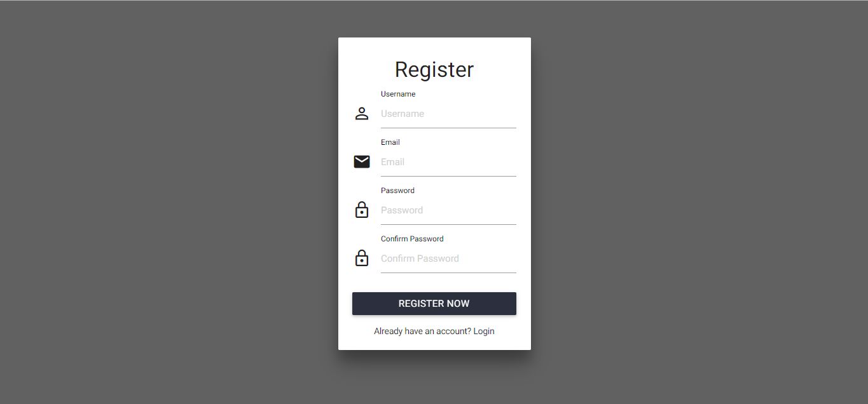Click the padlock icon beside the Password field
Image resolution: width=868 pixels, height=404 pixels.
(x=362, y=210)
